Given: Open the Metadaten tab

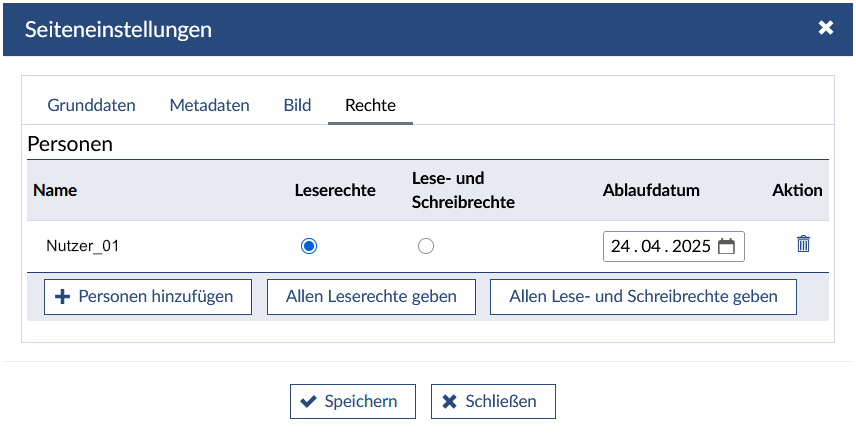Looking at the screenshot, I should coord(209,105).
